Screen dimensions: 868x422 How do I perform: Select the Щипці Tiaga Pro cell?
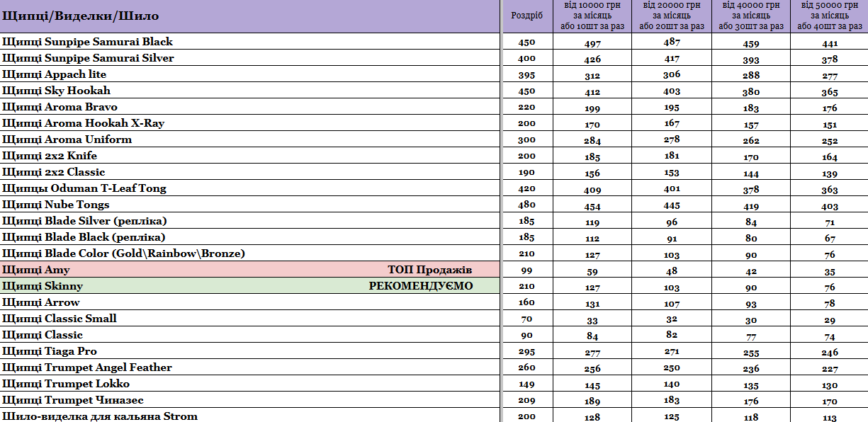tap(250, 351)
